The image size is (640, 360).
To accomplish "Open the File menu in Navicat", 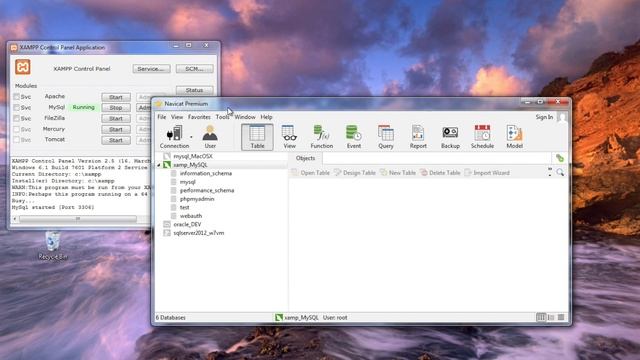I will 162,117.
